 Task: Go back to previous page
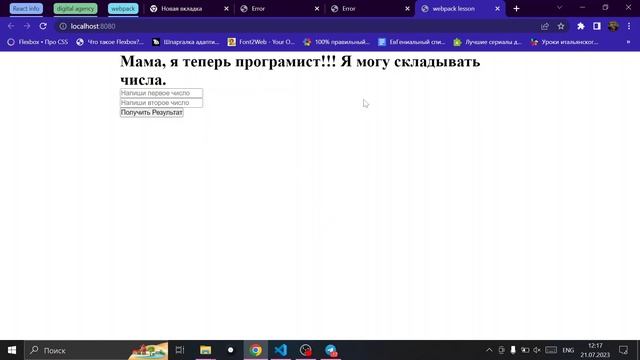tap(11, 26)
